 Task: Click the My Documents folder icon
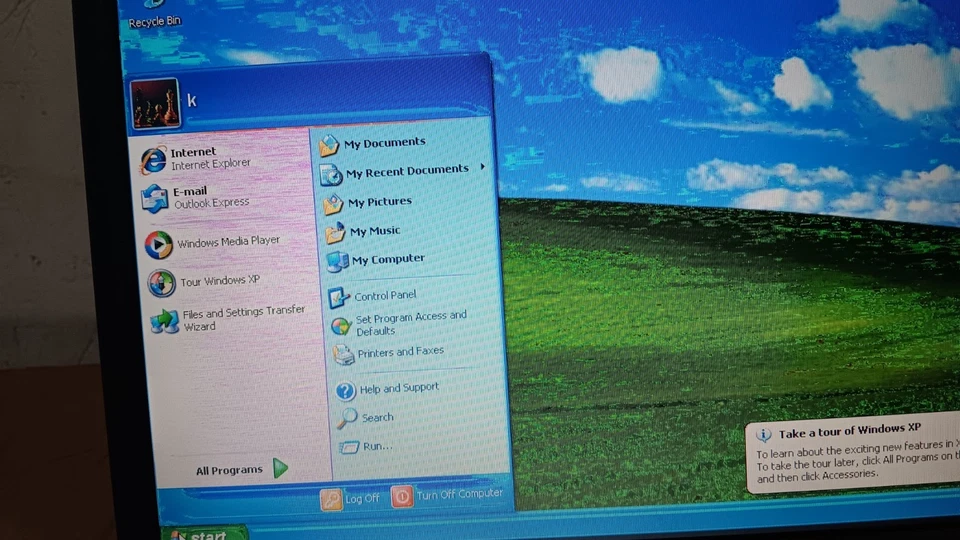(x=329, y=146)
